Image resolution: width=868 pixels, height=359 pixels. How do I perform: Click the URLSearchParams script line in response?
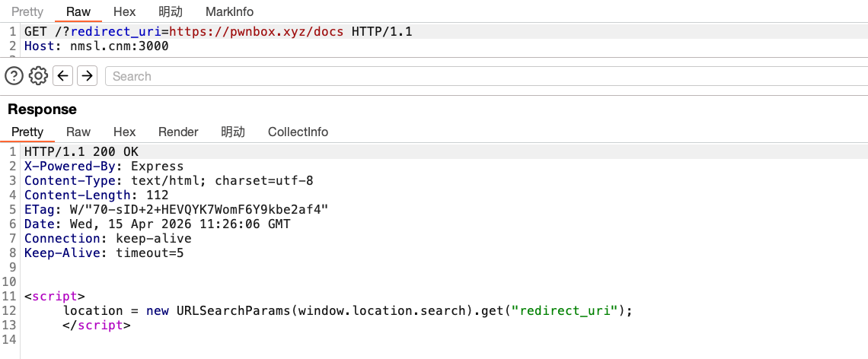click(347, 310)
